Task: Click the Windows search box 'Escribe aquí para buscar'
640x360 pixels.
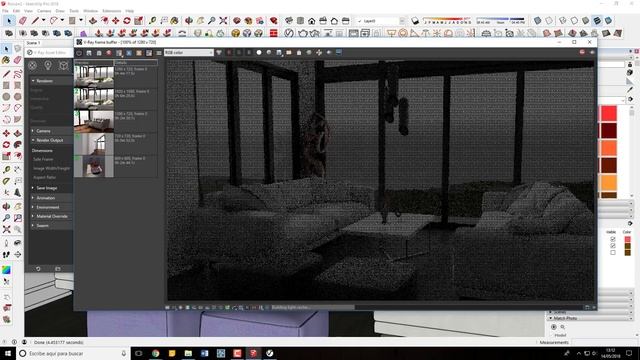Action: pos(73,353)
